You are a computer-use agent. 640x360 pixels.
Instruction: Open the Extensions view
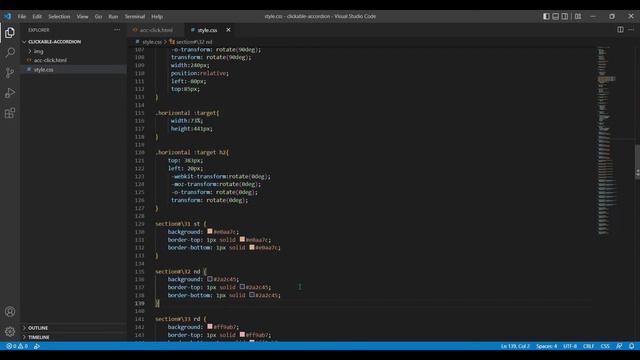[10, 113]
